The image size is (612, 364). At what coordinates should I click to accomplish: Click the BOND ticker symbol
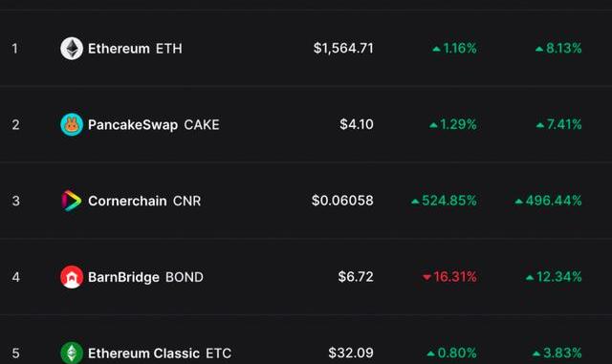pos(185,277)
